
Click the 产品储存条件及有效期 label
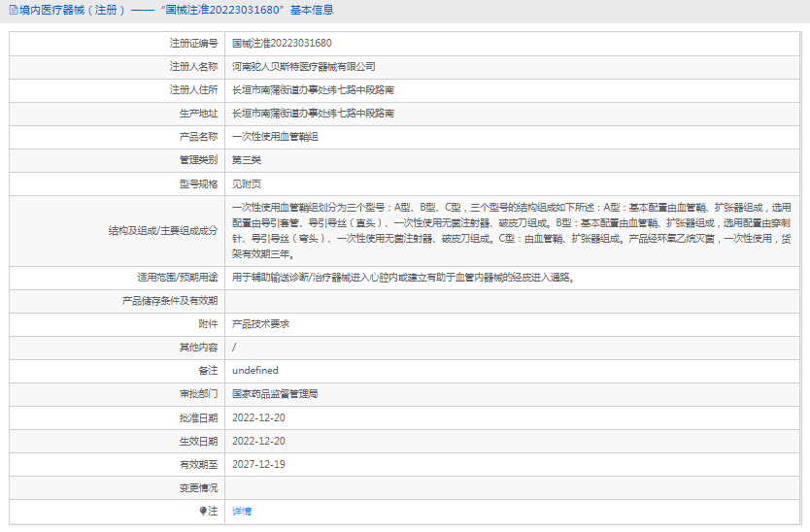[170, 301]
